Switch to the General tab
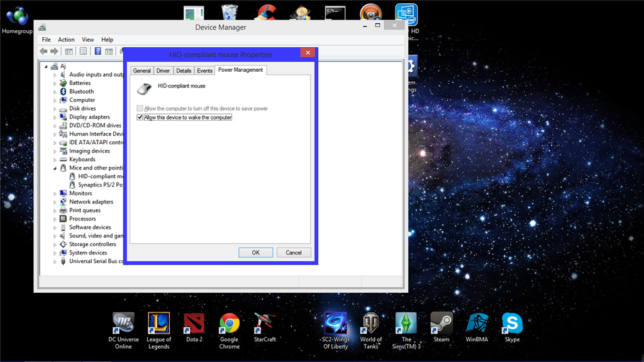 [x=142, y=71]
